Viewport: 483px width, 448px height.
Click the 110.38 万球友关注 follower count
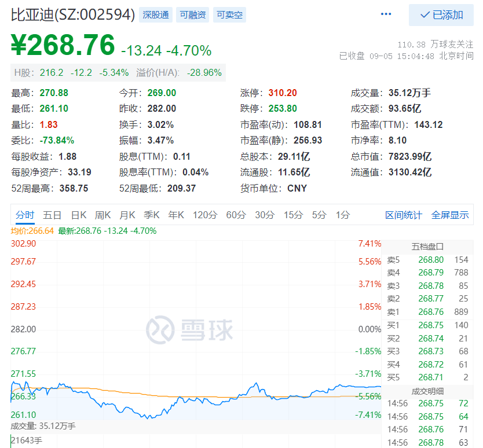(x=436, y=45)
